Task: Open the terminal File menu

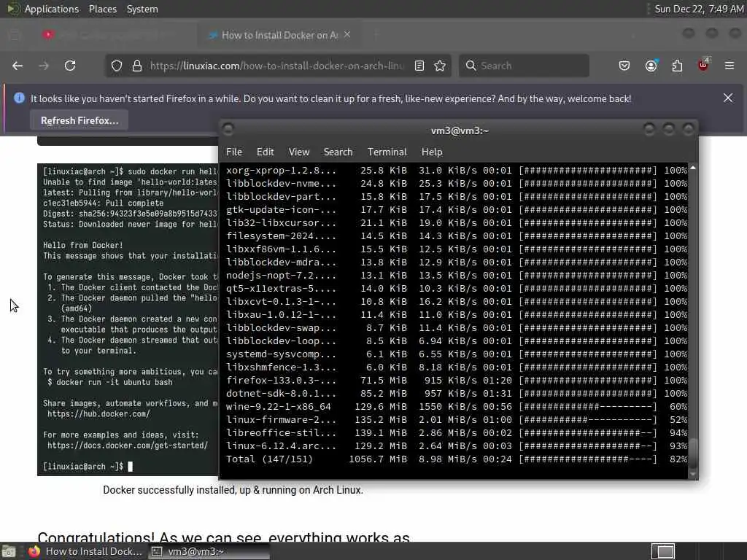Action: point(234,152)
